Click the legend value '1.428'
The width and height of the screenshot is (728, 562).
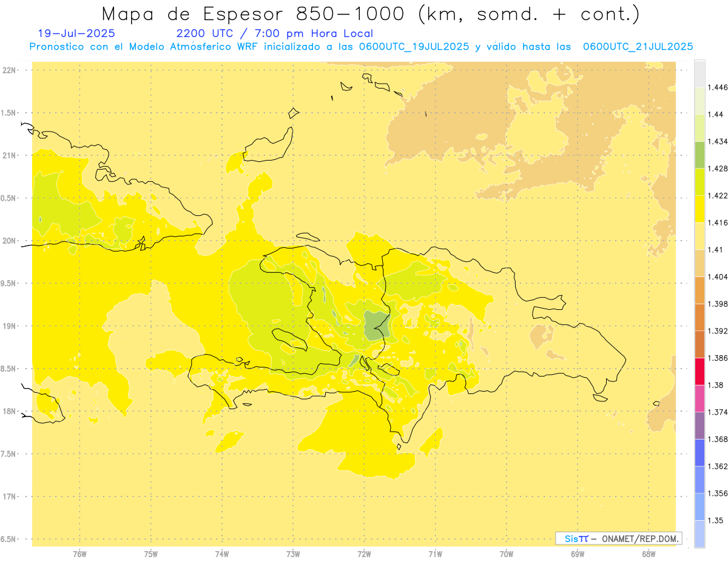[718, 169]
